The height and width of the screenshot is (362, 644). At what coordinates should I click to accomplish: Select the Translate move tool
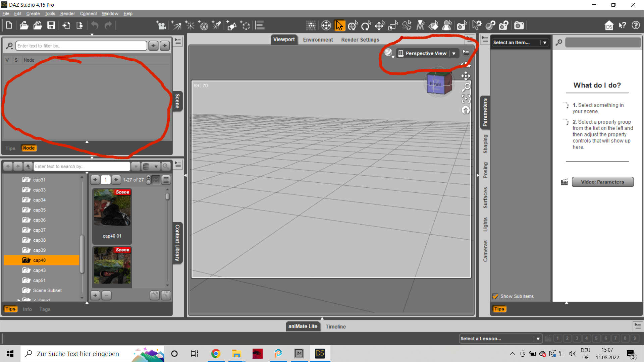tap(379, 25)
